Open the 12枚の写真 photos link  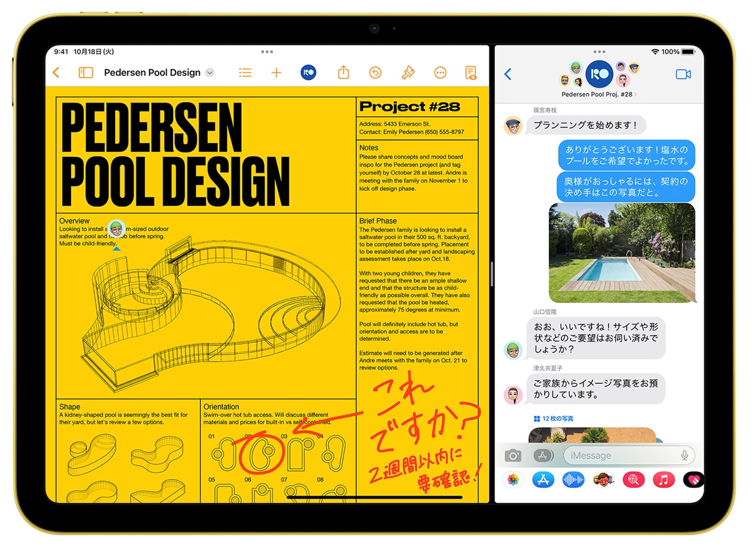pyautogui.click(x=553, y=418)
